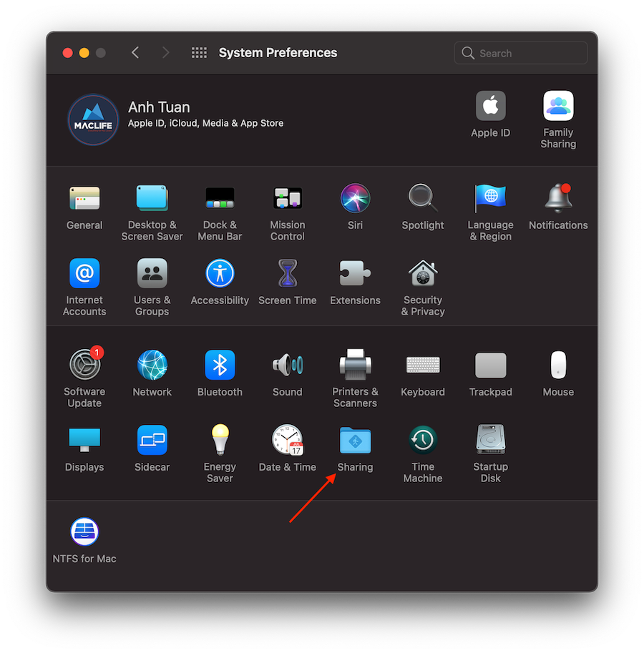Open Mission Control preferences

(x=288, y=199)
